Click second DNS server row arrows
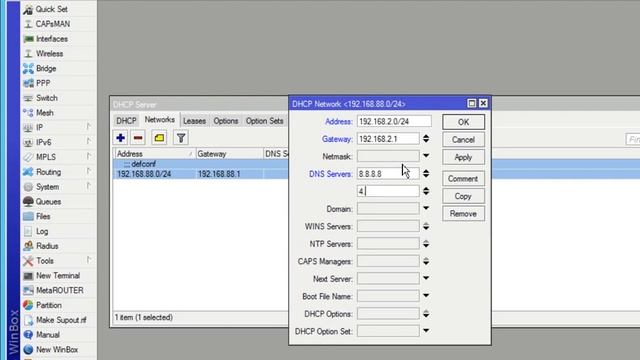The height and width of the screenshot is (360, 640). click(x=426, y=191)
